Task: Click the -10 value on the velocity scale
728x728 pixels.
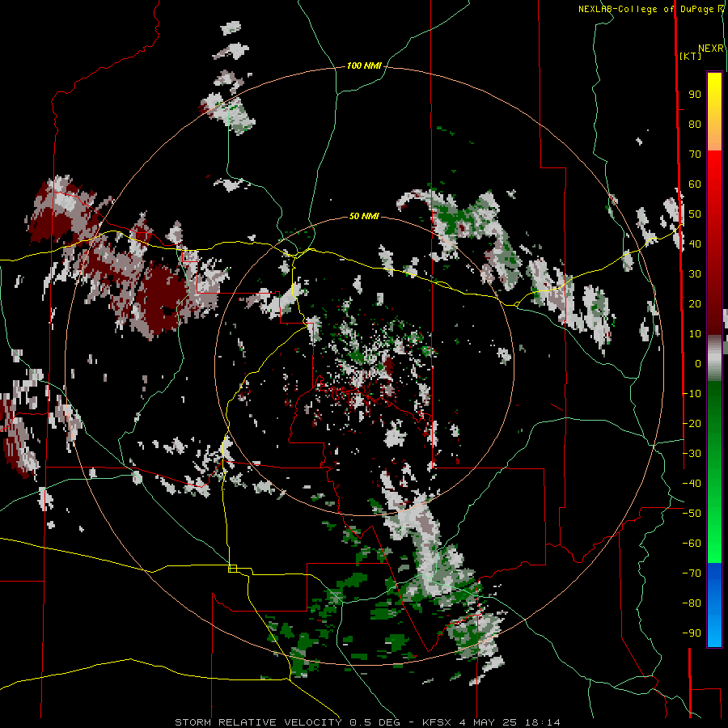Action: (x=692, y=394)
